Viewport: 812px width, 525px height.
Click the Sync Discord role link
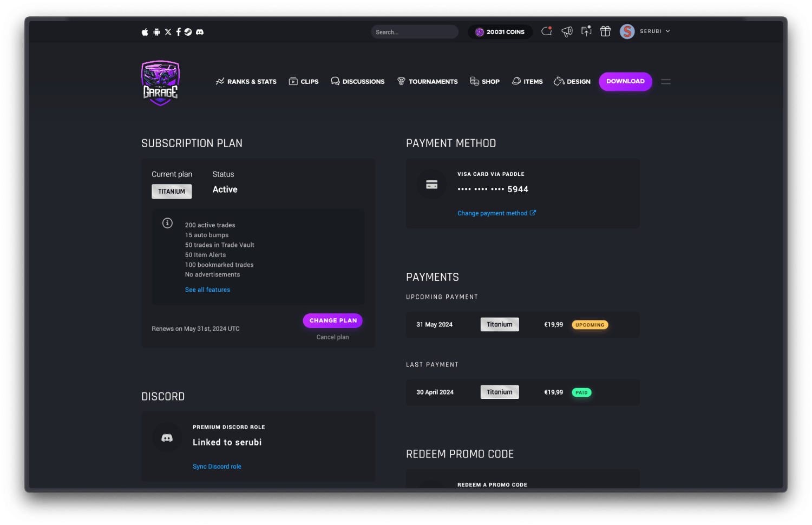point(217,467)
